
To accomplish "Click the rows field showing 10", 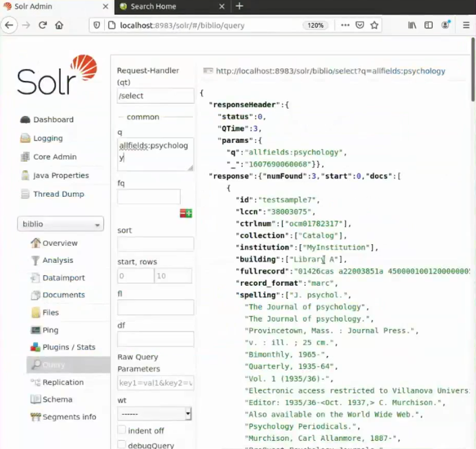I will (x=173, y=276).
